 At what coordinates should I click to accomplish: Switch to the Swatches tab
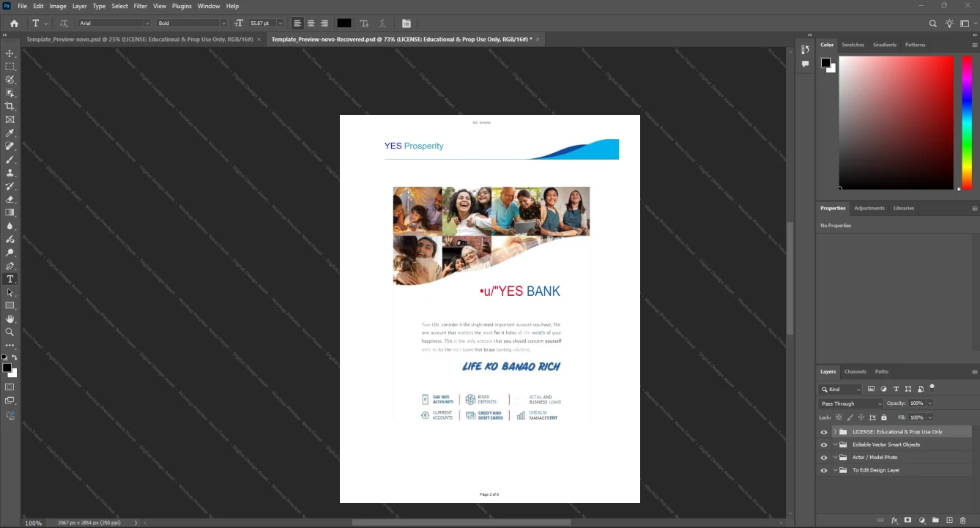coord(853,45)
